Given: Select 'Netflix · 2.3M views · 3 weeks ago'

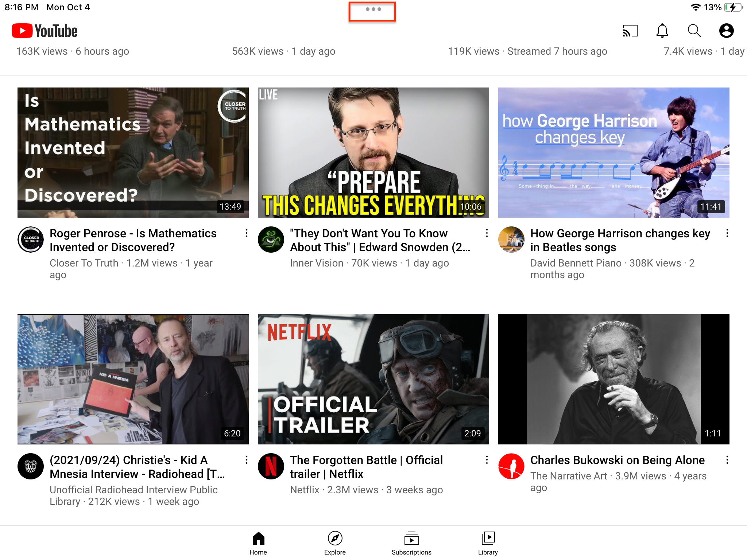Looking at the screenshot, I should tap(367, 490).
